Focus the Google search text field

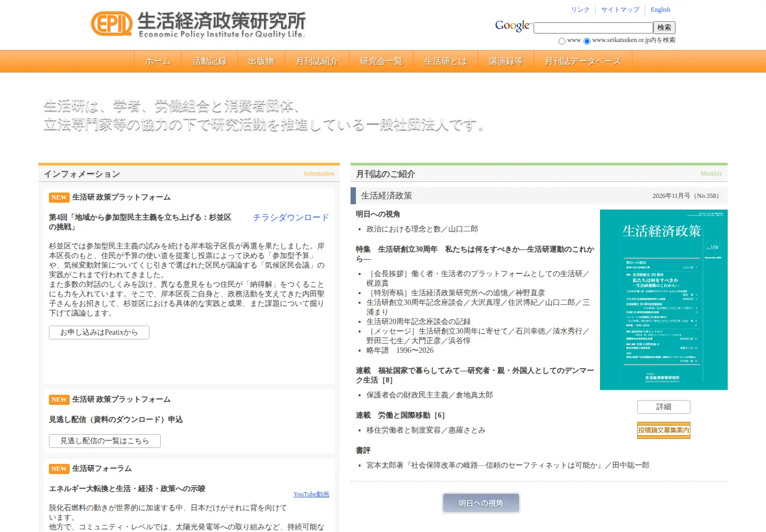coord(593,28)
